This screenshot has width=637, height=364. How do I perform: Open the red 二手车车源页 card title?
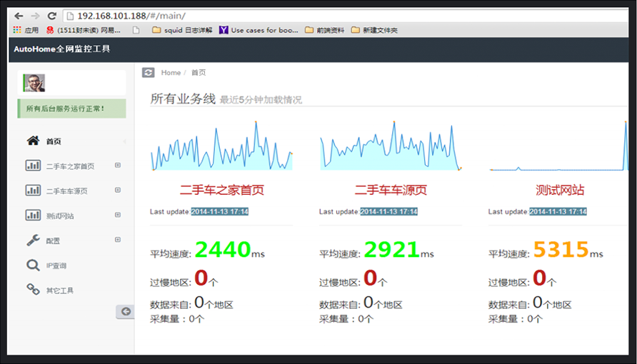[x=391, y=190]
